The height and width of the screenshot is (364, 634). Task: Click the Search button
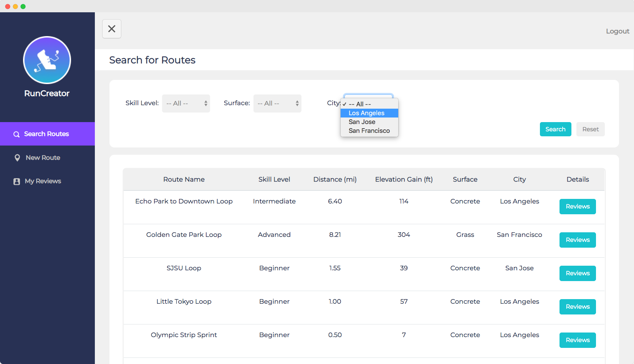555,129
